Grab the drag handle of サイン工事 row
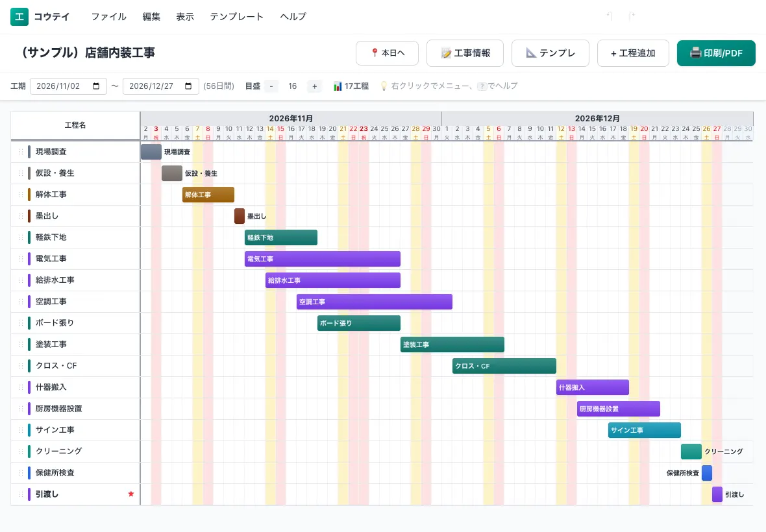 coord(21,430)
